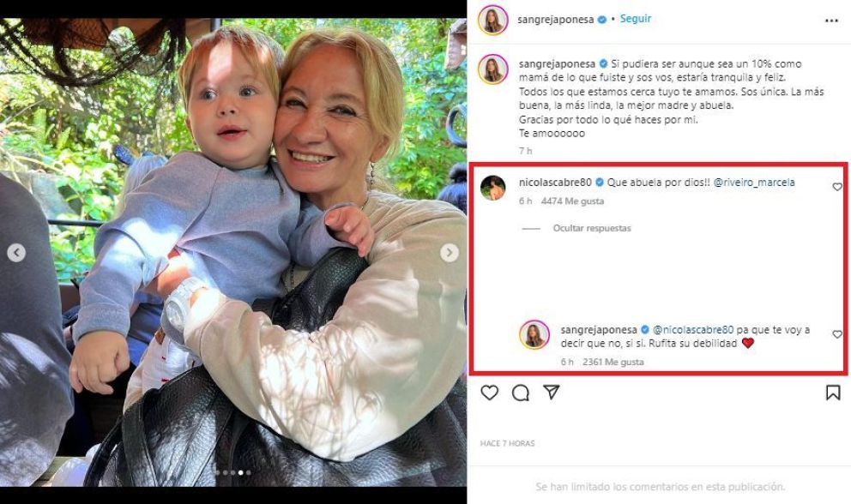Like the post with heart icon
This screenshot has height=504, width=851.
(489, 393)
